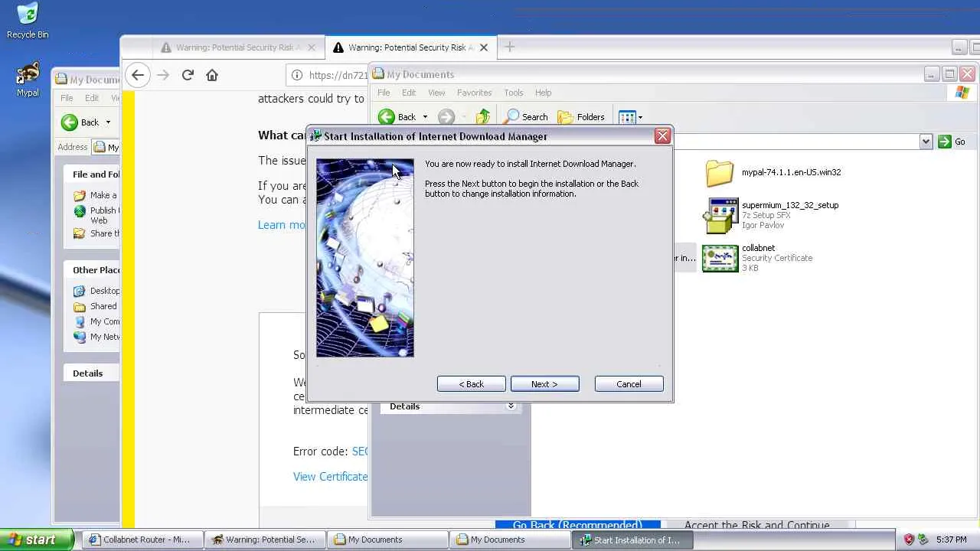Image resolution: width=980 pixels, height=551 pixels.
Task: Click the red security shield tray icon
Action: [x=909, y=540]
